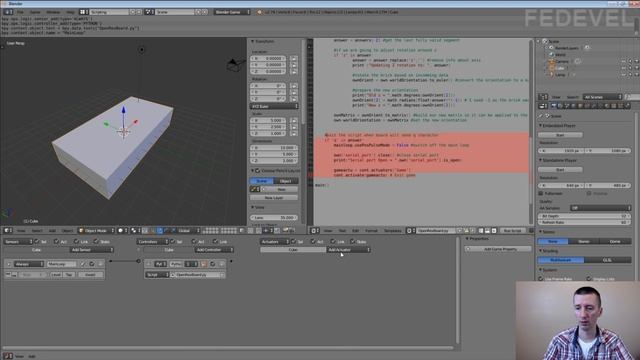Viewport: 640px width, 360px height.
Task: Click the Always sensor collapse arrow icon
Action: [x=8, y=264]
